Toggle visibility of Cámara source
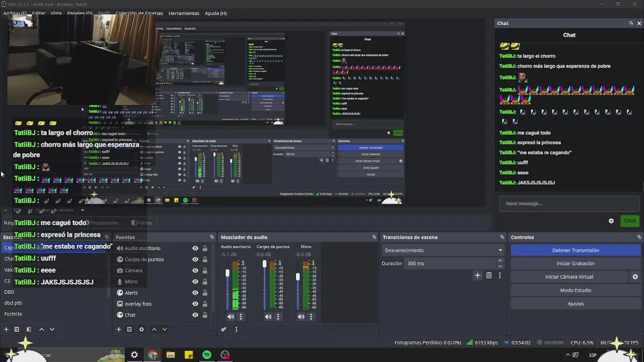644x362 pixels. pos(195,270)
